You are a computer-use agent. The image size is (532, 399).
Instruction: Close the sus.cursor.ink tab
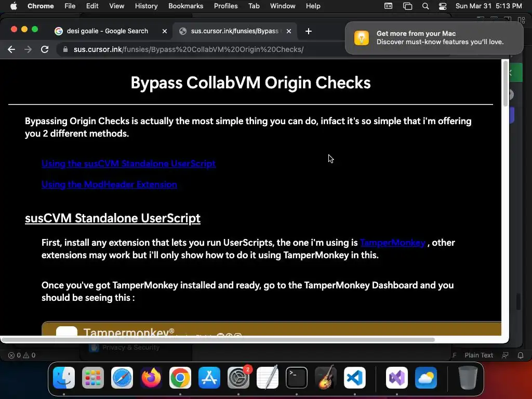(x=289, y=31)
